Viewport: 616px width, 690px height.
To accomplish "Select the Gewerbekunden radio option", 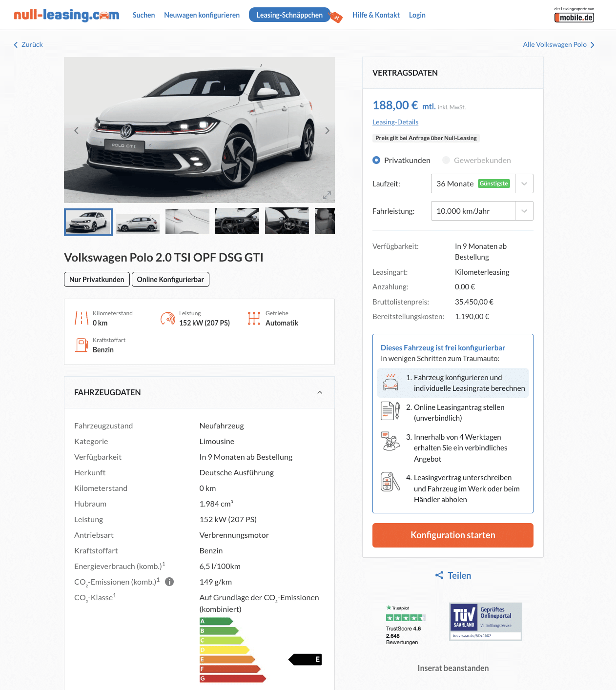I will coord(446,160).
